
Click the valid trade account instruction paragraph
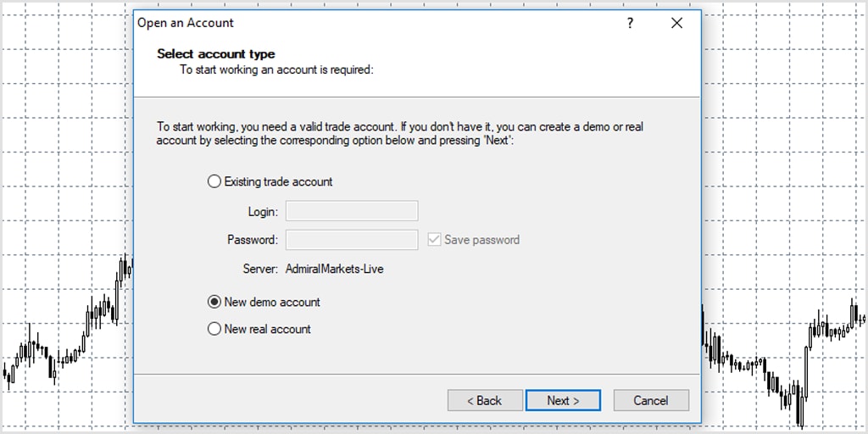click(x=400, y=133)
